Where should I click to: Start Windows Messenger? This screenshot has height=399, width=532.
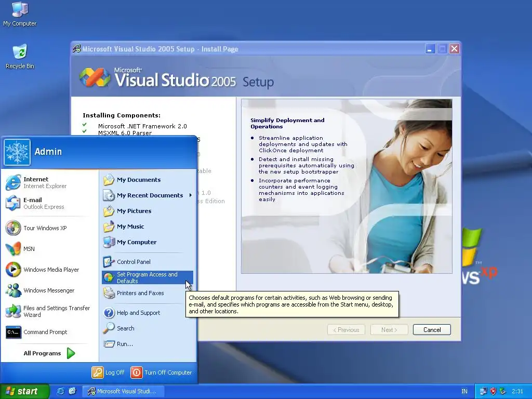[x=49, y=290]
